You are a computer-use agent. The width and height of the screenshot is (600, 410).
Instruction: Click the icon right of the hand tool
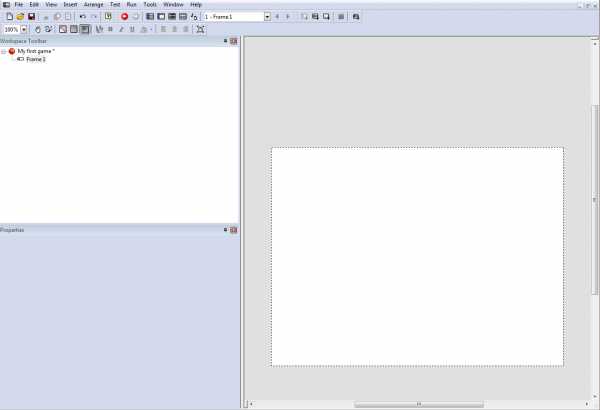tap(49, 29)
